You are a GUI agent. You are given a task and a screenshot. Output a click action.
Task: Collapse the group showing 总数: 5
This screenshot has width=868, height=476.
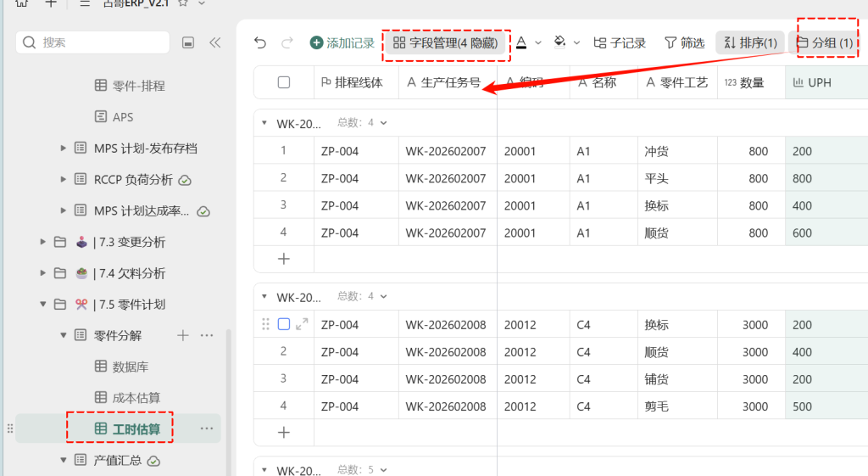[x=264, y=470]
